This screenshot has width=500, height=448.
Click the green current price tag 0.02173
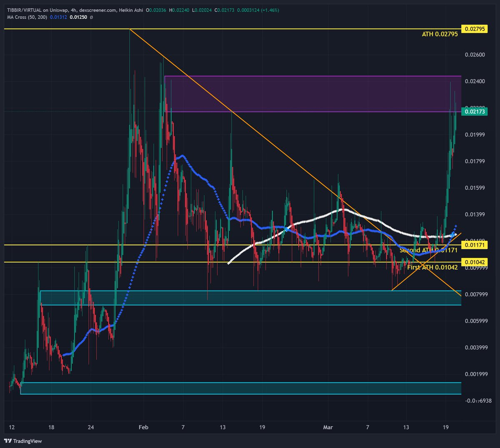click(475, 112)
